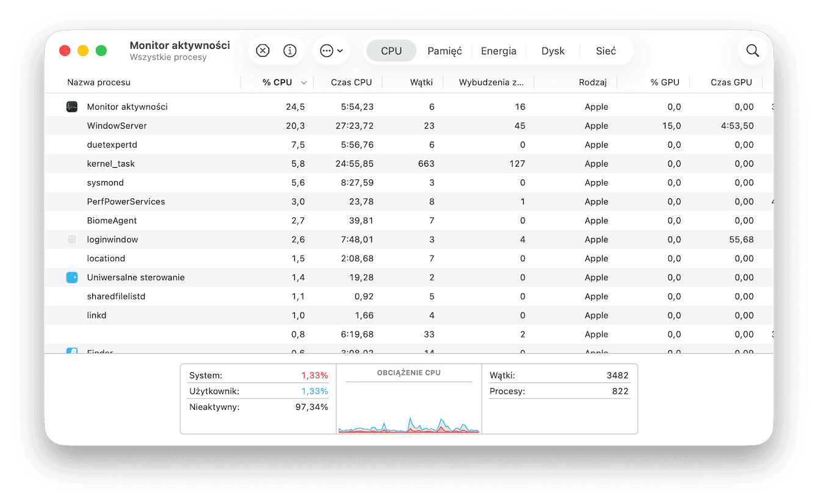
Task: Open the Dysk tab
Action: coord(553,51)
